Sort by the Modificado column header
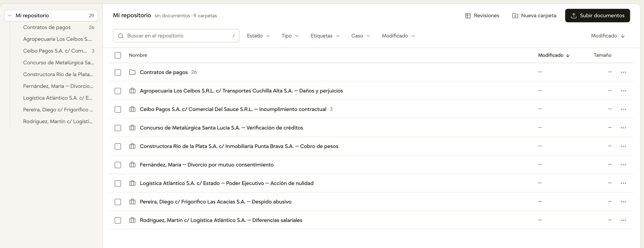This screenshot has width=644, height=248. coord(554,55)
